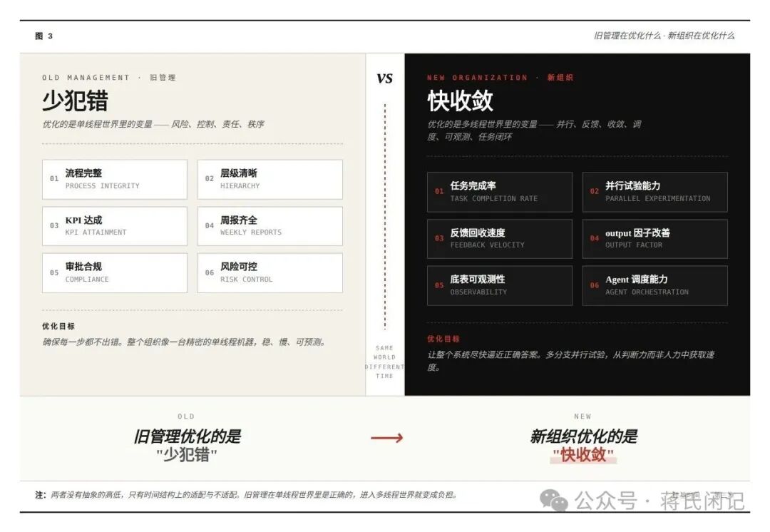This screenshot has width=770, height=532.
Task: Click the 底表可观测性 Observability card
Action: coord(499,286)
